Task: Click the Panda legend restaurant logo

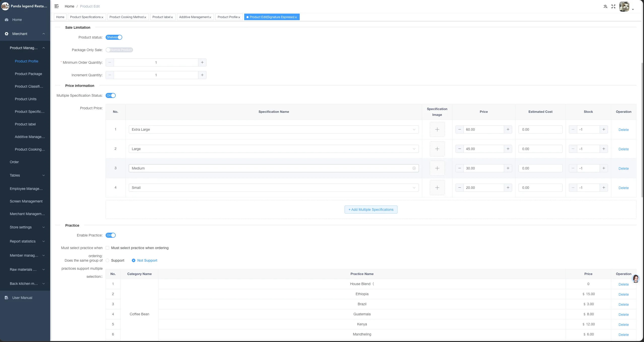Action: pos(5,6)
